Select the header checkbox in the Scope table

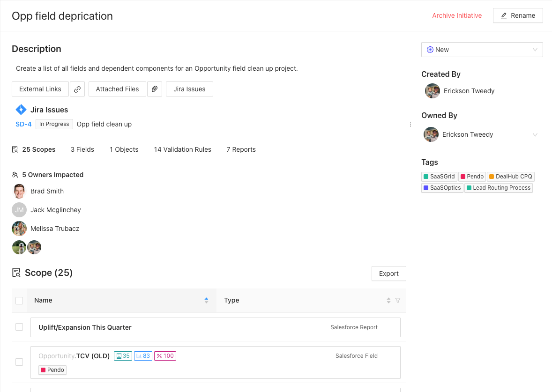click(19, 300)
